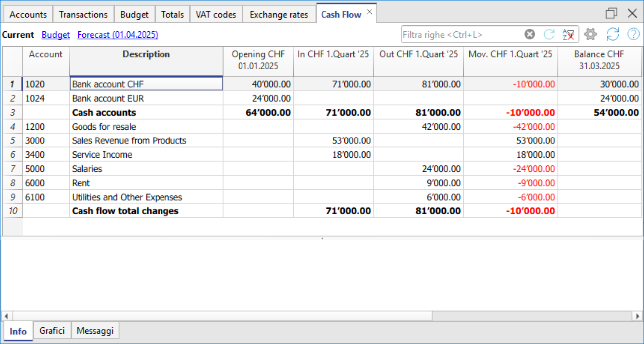Open the Budget view link
Image resolution: width=644 pixels, height=344 pixels.
click(55, 34)
